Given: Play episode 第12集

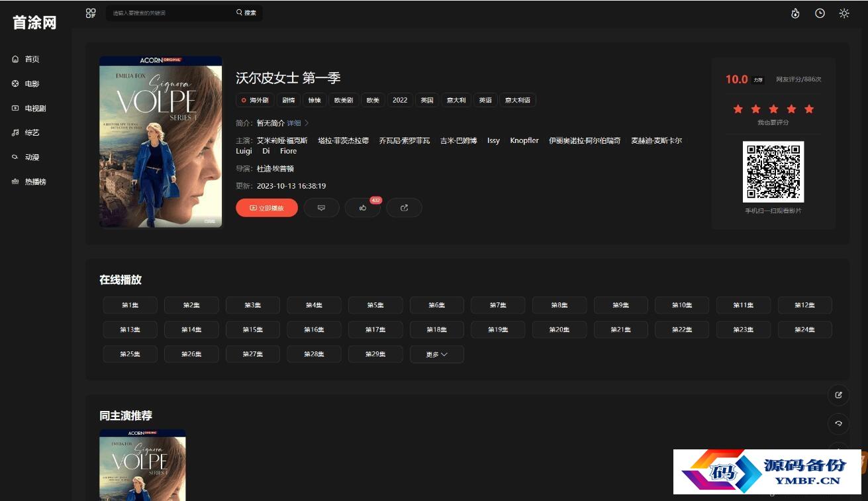Looking at the screenshot, I should click(x=805, y=305).
